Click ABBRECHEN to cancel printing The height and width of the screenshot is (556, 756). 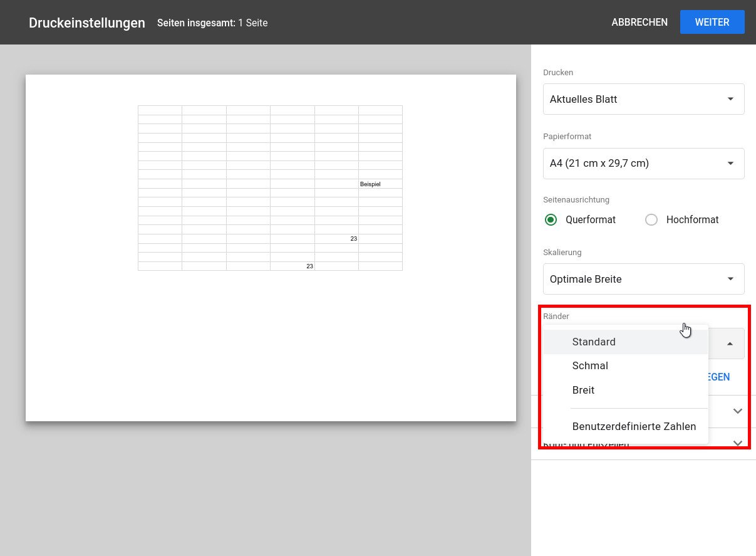(639, 22)
